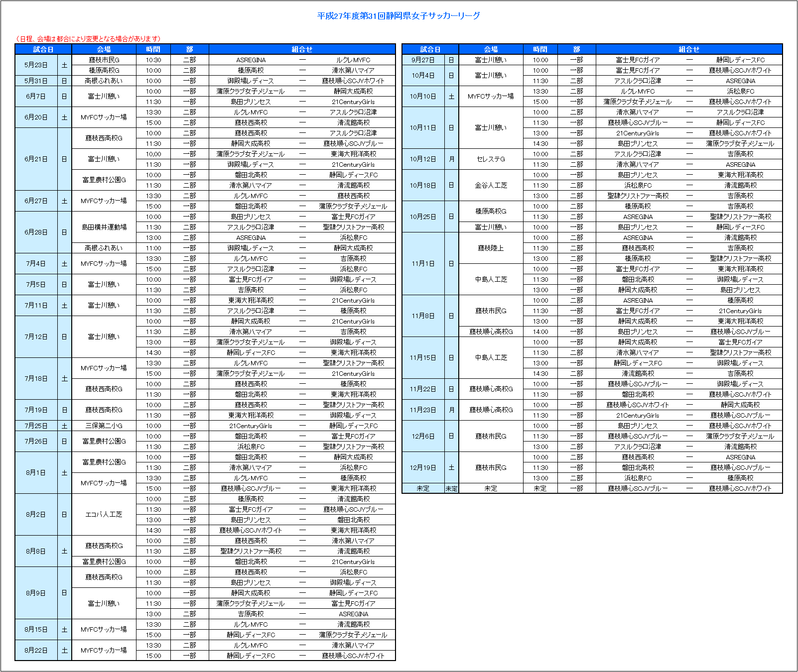Click the 7月18日 date cell

tap(36, 379)
